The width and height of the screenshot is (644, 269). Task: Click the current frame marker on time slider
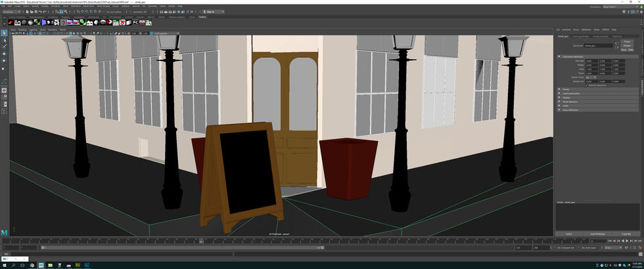[200, 241]
